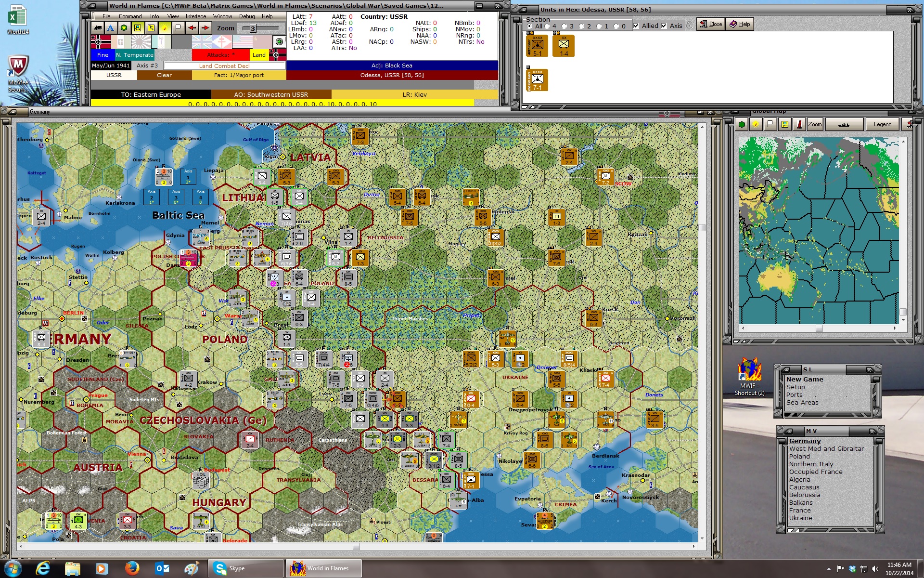
Task: Click the train icon in main toolbar
Action: (98, 28)
